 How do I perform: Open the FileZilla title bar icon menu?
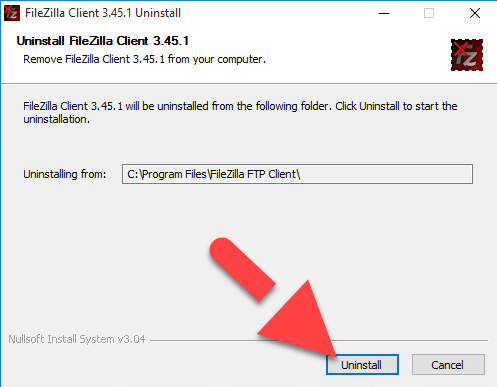pos(12,13)
